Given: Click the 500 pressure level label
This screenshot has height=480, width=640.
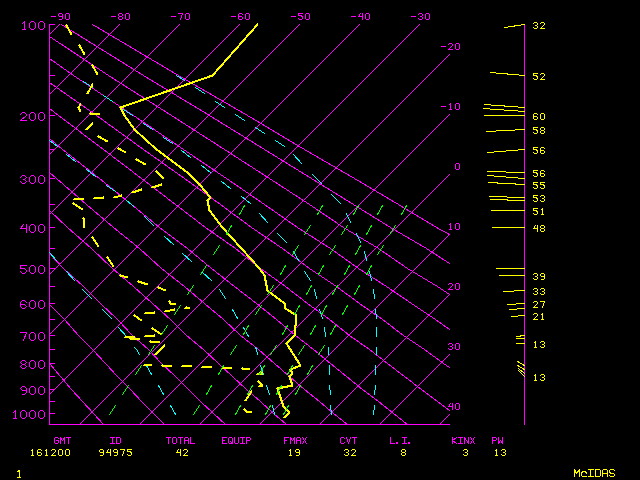Looking at the screenshot, I should coord(33,269).
